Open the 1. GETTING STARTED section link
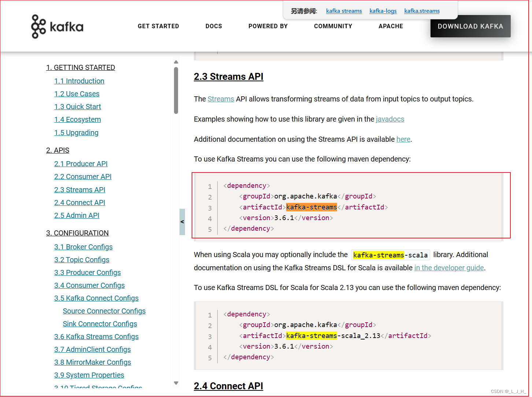 tap(81, 67)
